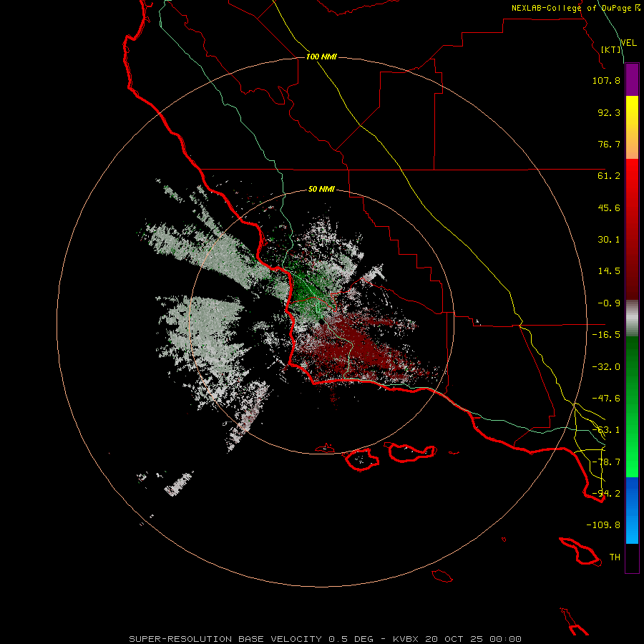Click the 'TH' legend label
This screenshot has width=644, height=644.
615,557
